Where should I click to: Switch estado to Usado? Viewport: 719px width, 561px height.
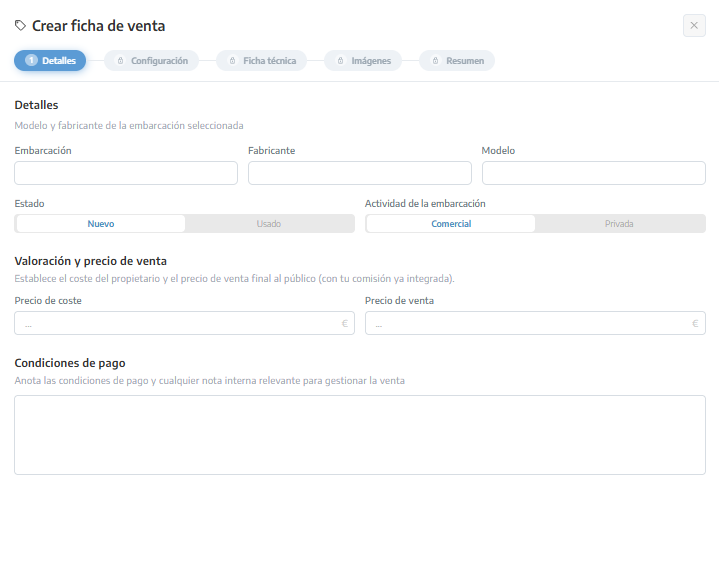pos(269,224)
